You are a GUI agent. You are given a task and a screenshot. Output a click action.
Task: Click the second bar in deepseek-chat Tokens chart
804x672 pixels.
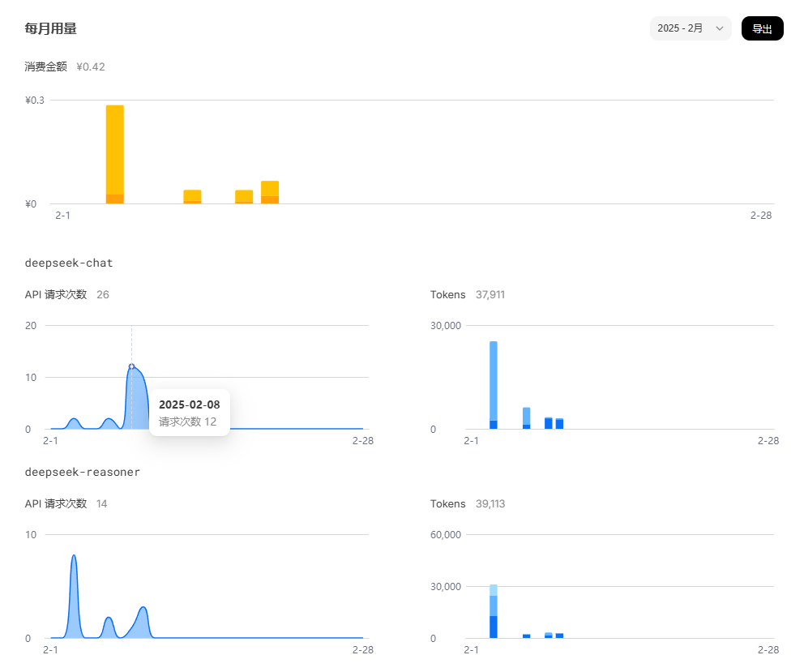tap(526, 418)
